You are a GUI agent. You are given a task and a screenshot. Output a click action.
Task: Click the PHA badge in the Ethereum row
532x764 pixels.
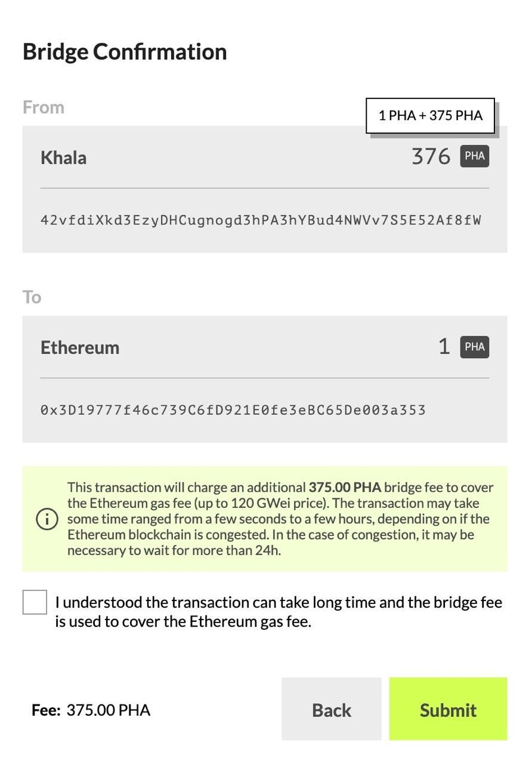(x=474, y=347)
